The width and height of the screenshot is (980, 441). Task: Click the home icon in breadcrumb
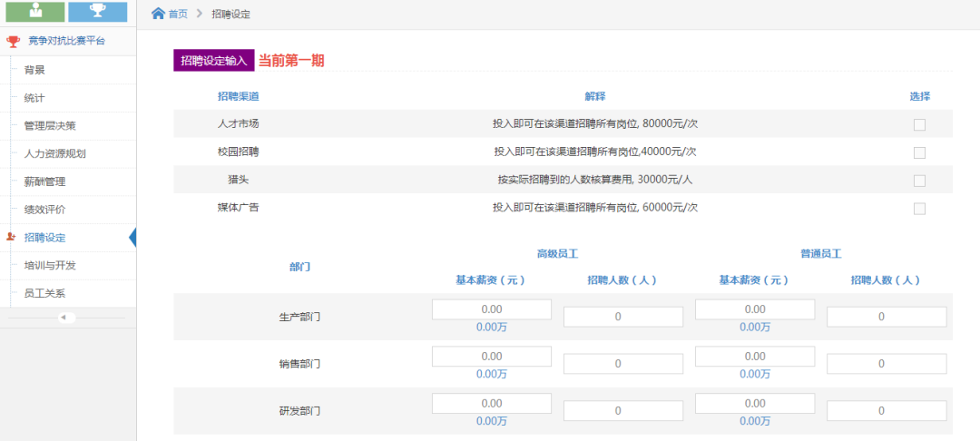click(x=158, y=14)
